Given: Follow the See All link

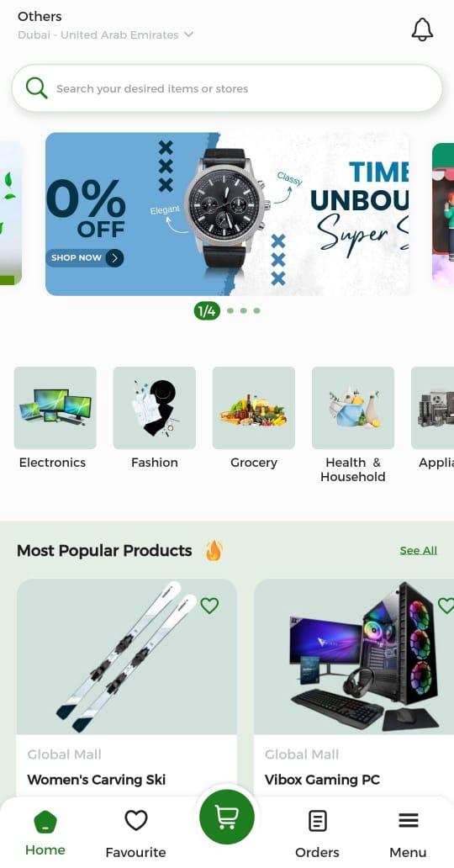Looking at the screenshot, I should coord(419,550).
